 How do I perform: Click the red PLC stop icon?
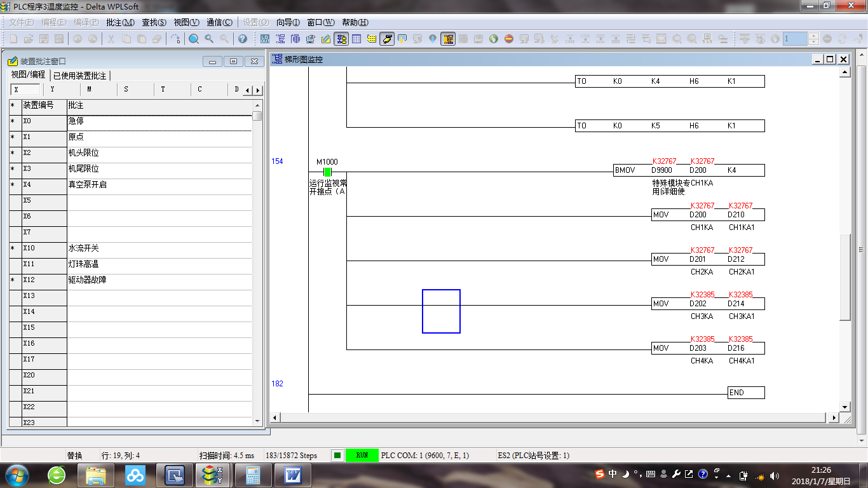pos(509,39)
